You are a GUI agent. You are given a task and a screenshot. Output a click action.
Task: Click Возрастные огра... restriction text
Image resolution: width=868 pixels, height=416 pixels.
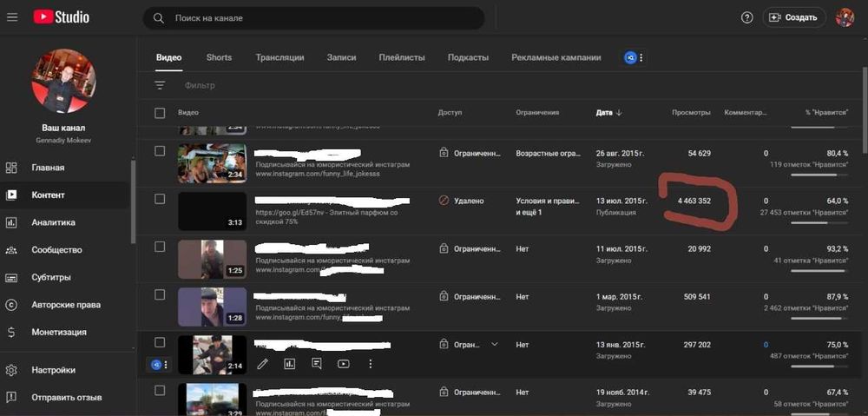(548, 153)
